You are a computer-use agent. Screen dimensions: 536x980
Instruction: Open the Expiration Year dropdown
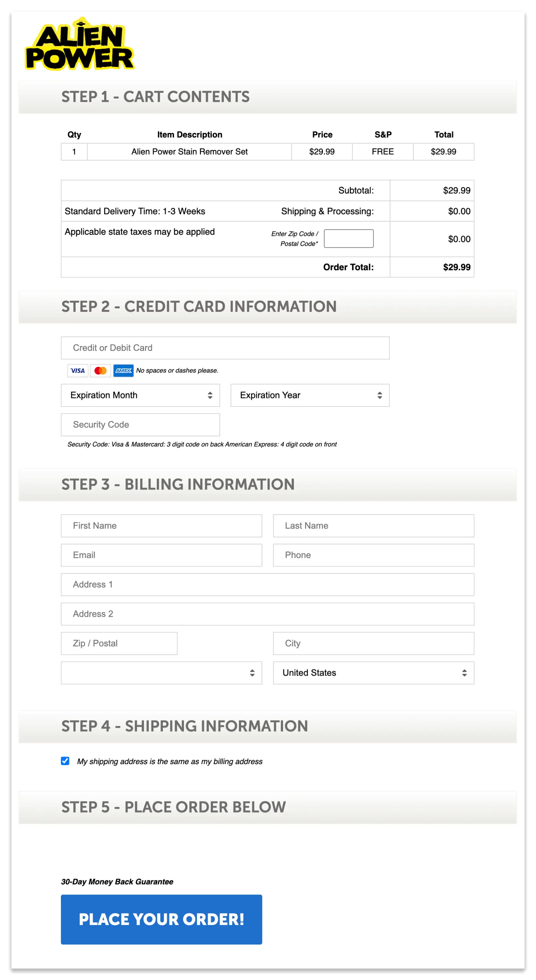pyautogui.click(x=310, y=395)
